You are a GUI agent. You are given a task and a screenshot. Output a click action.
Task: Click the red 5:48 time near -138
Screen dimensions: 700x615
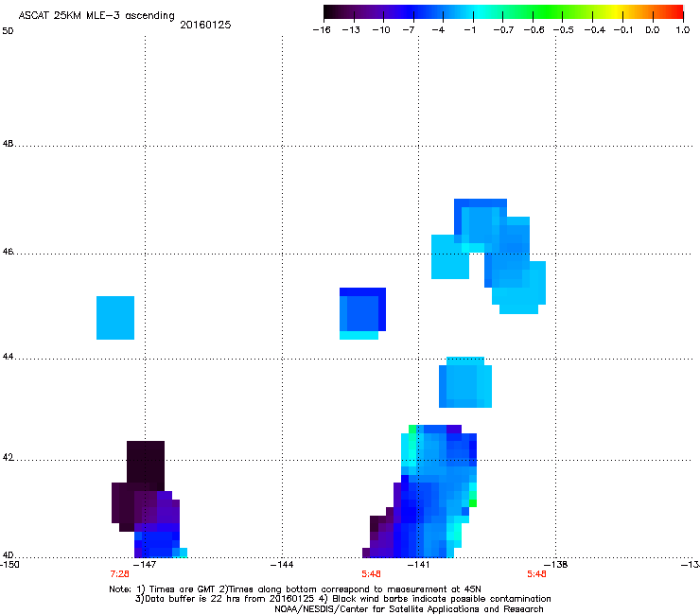(536, 574)
